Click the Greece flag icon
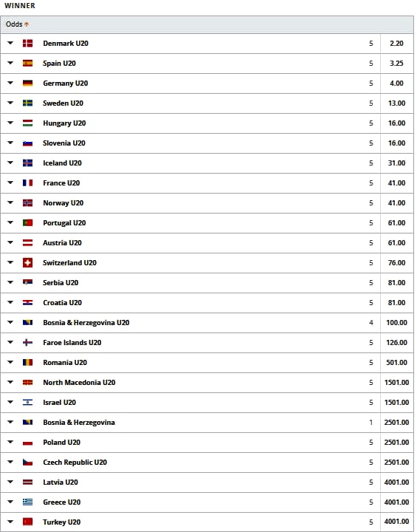 (x=28, y=502)
